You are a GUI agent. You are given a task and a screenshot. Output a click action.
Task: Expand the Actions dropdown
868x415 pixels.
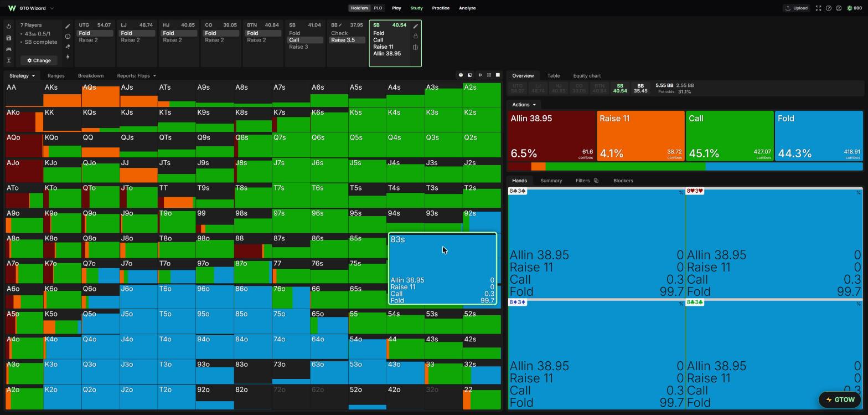[x=524, y=105]
